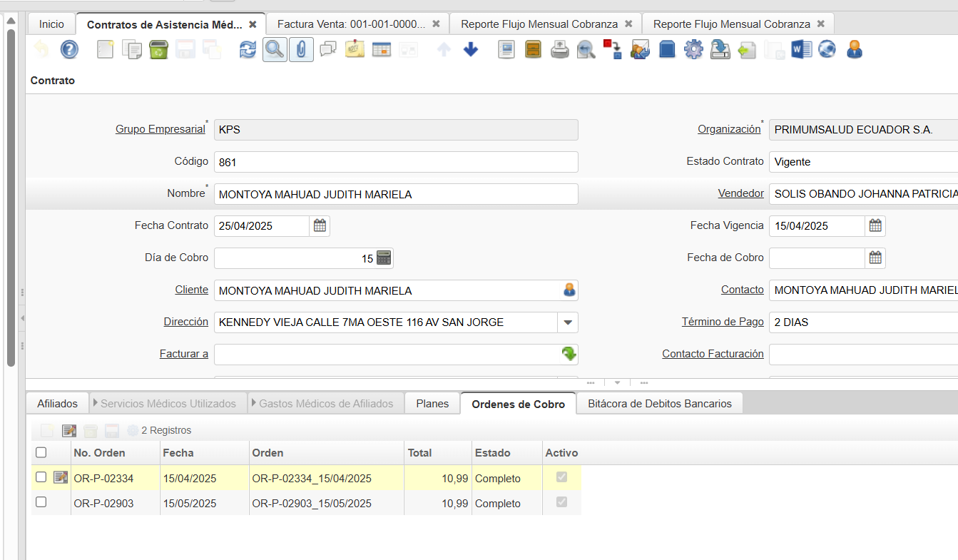Open the Fecha Contrato calendar picker

(320, 226)
